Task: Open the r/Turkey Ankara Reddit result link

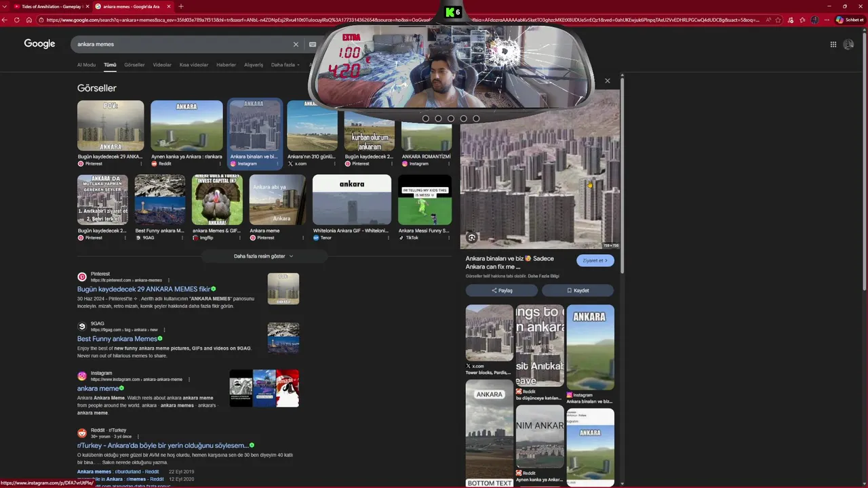Action: [x=163, y=445]
